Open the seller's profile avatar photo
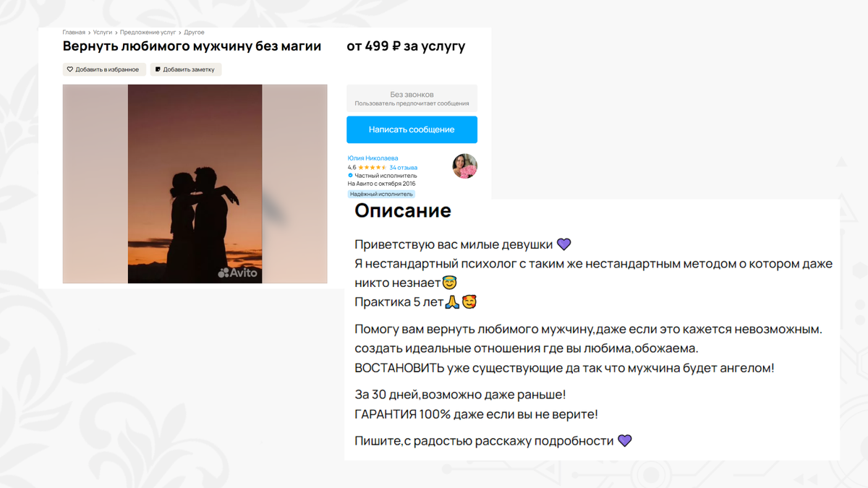 (464, 166)
